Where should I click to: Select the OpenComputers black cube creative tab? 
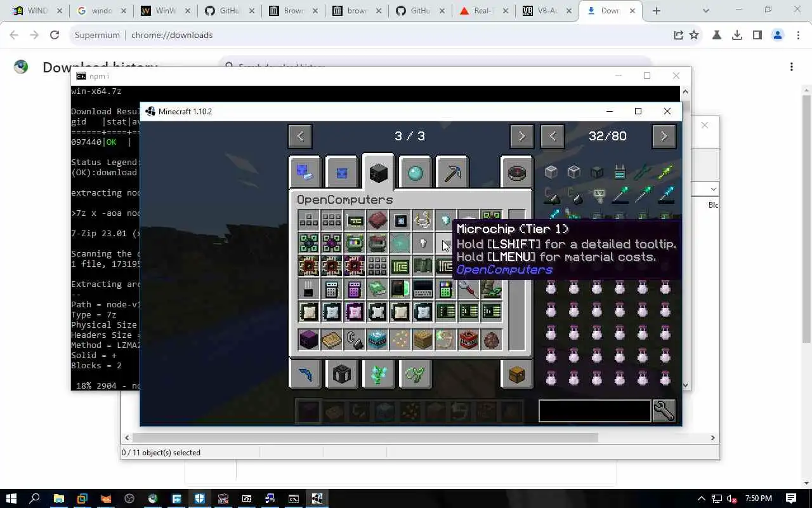tap(378, 173)
